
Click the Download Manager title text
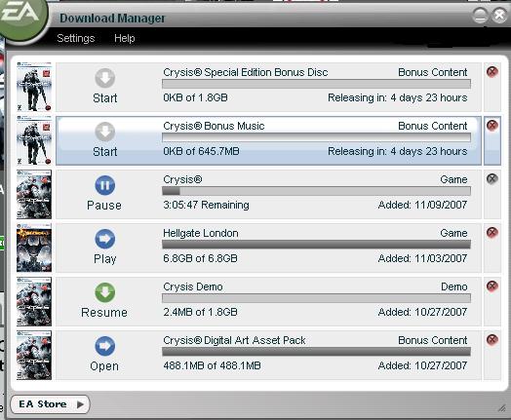pos(112,19)
